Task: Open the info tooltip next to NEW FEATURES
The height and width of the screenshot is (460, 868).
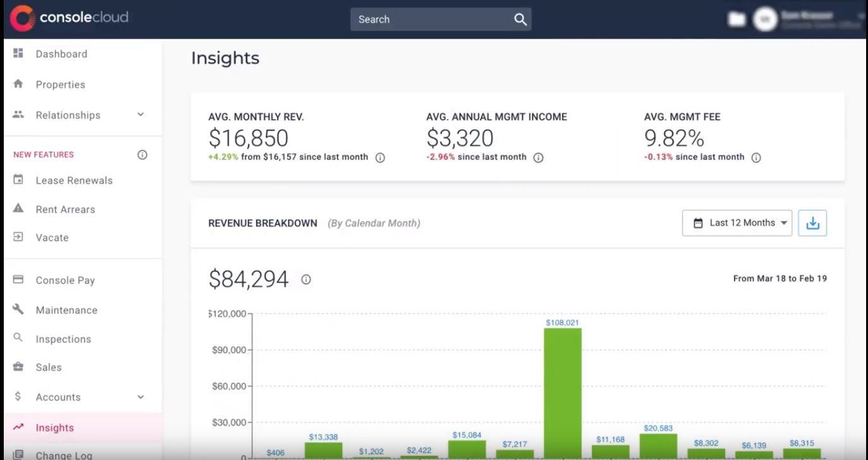Action: [x=142, y=154]
